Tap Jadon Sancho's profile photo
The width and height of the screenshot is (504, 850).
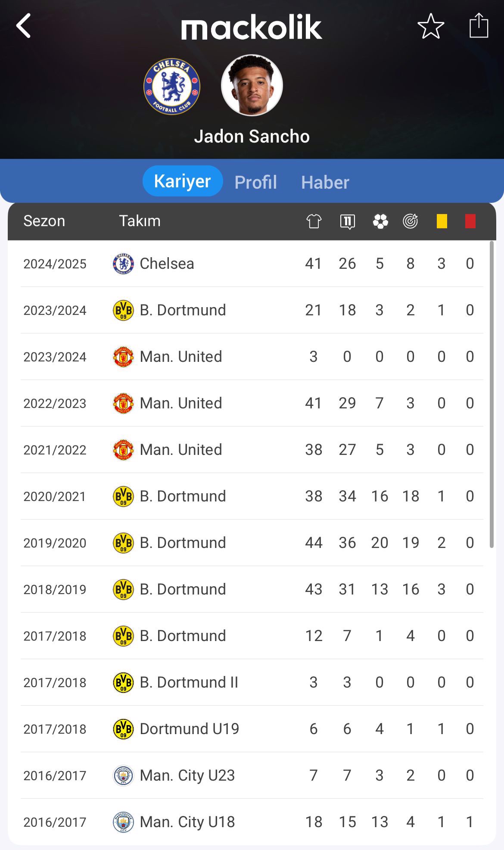pos(252,85)
